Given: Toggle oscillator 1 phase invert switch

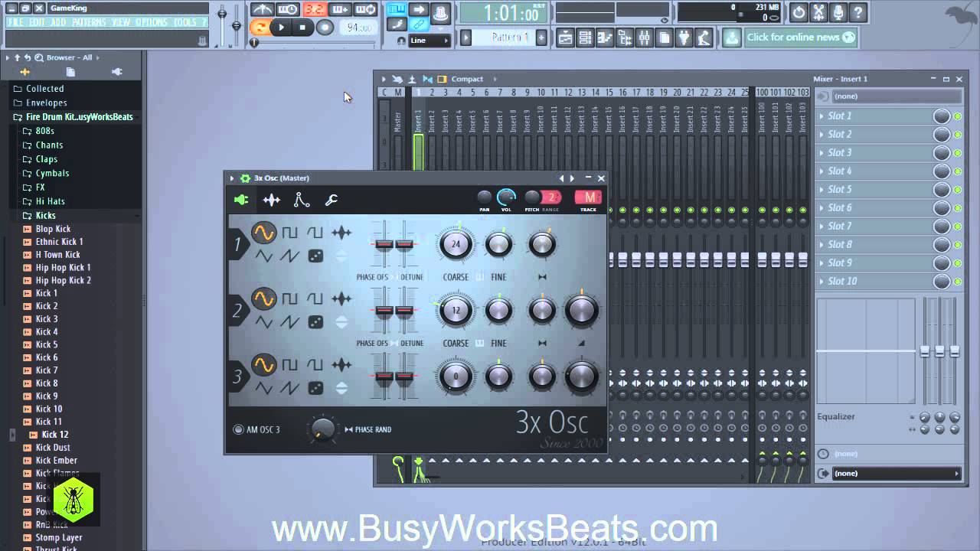Looking at the screenshot, I should [341, 256].
